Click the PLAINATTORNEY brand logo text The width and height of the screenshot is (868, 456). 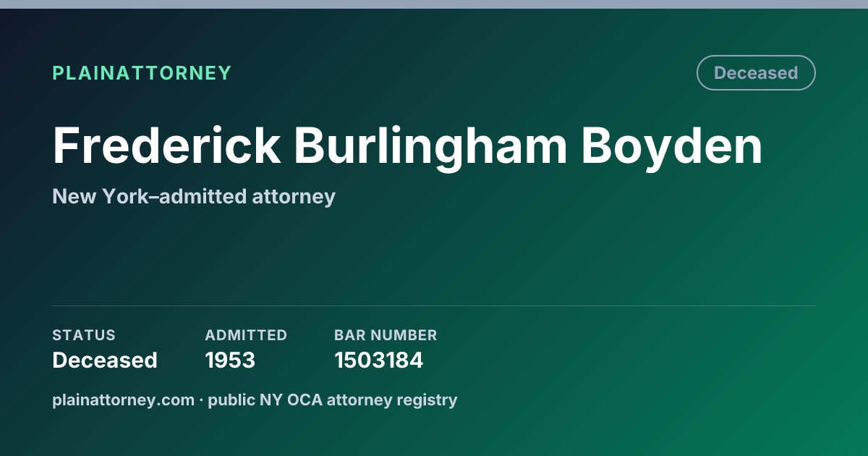[142, 73]
